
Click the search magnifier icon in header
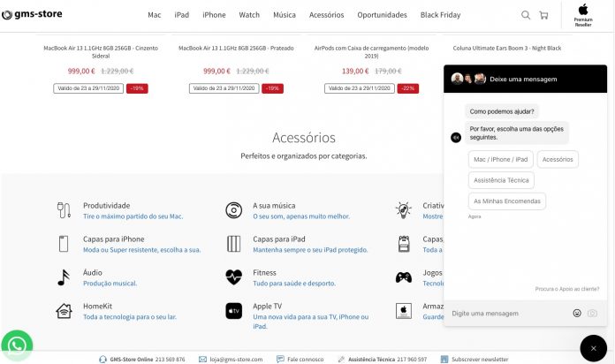(x=526, y=15)
